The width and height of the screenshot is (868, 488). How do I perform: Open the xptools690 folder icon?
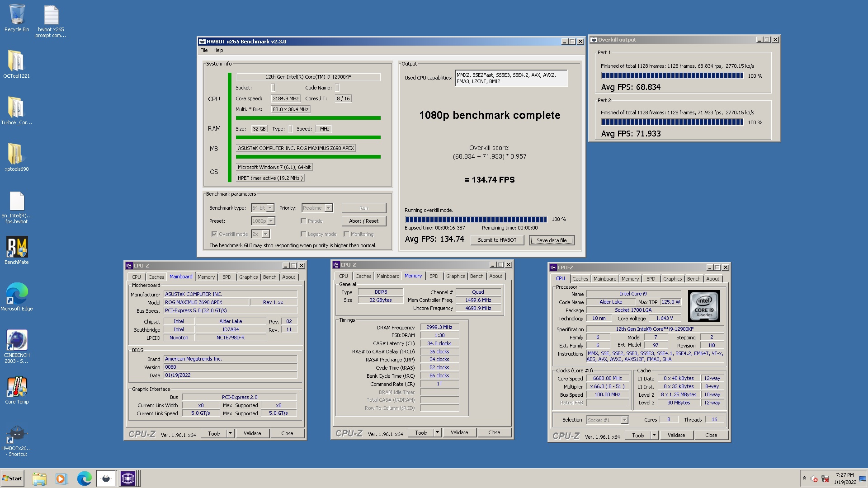(17, 157)
